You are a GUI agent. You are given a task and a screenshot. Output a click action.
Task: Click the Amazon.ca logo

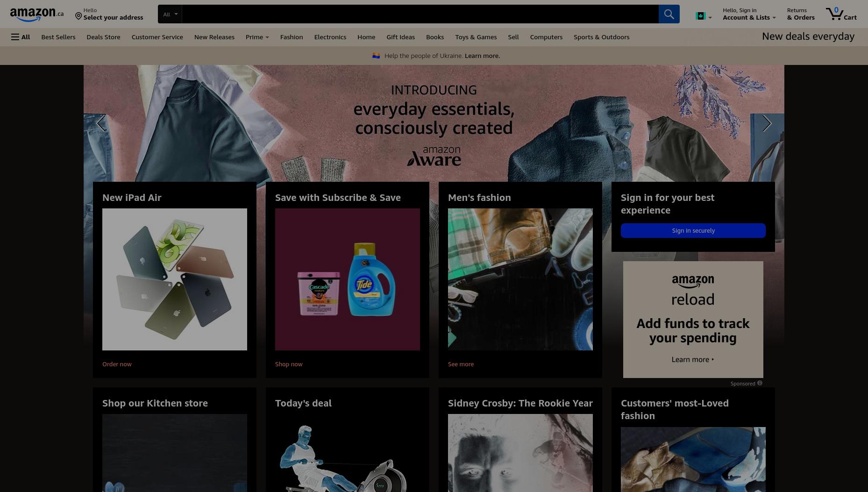pyautogui.click(x=37, y=14)
